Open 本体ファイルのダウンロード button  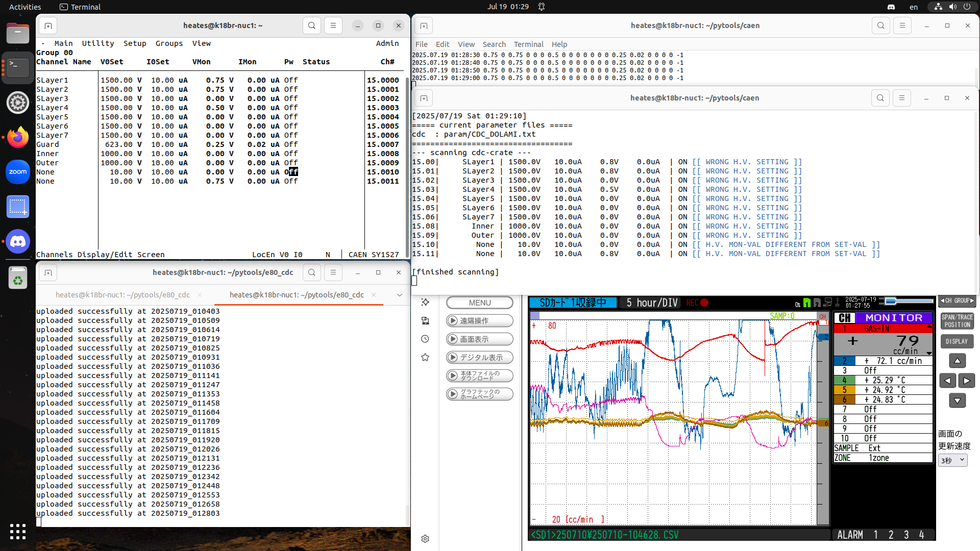point(480,376)
